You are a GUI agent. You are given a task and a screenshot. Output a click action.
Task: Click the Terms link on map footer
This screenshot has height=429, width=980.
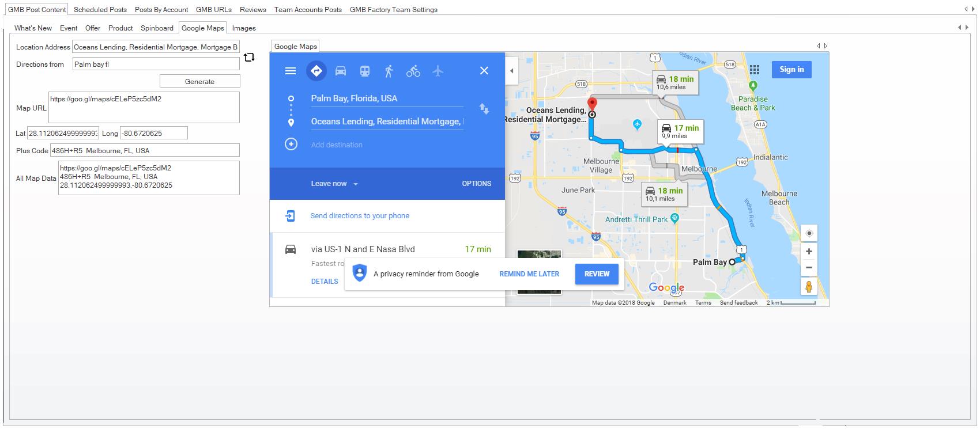point(703,302)
